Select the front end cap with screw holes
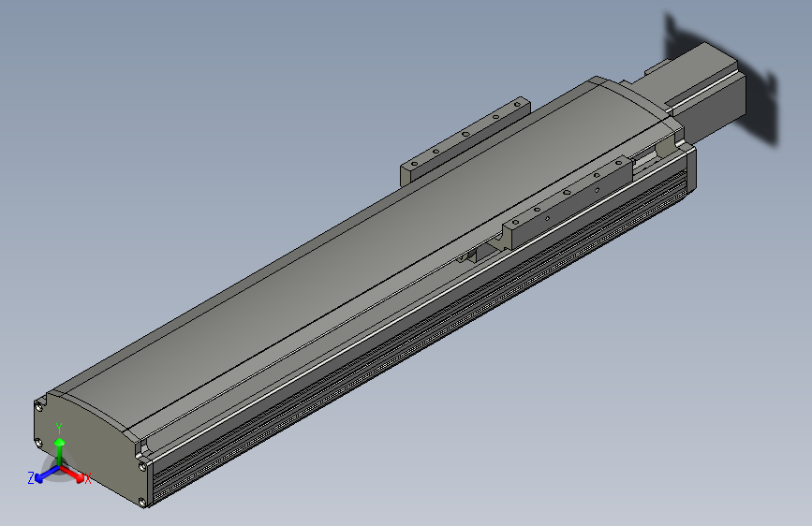Viewport: 812px width, 526px height. [91, 447]
